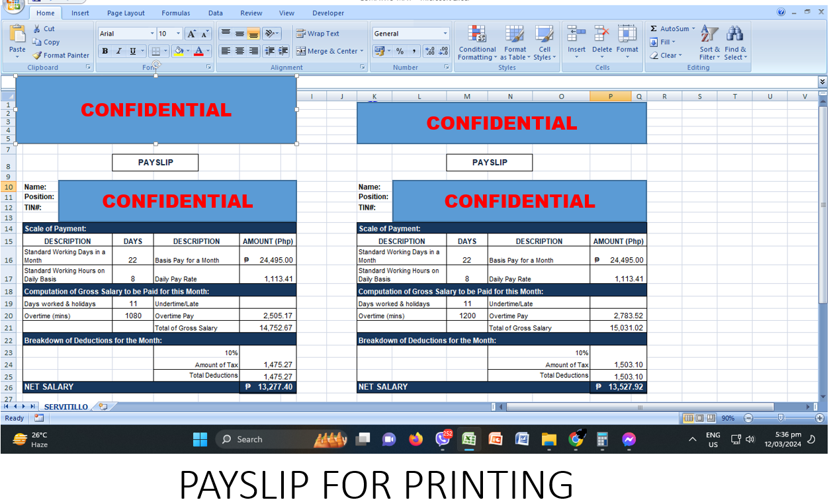This screenshot has width=829, height=504.
Task: Open Conditional Formatting menu
Action: coord(477,43)
